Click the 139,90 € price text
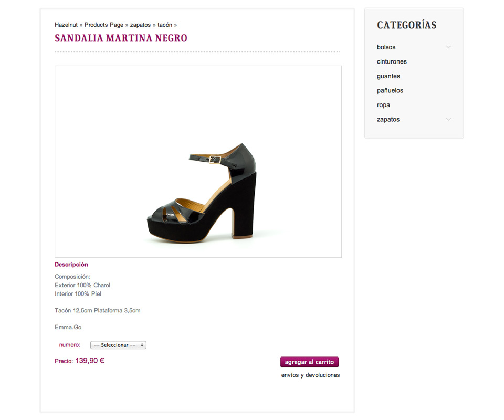Viewport: 504px width, 420px height. [x=90, y=361]
